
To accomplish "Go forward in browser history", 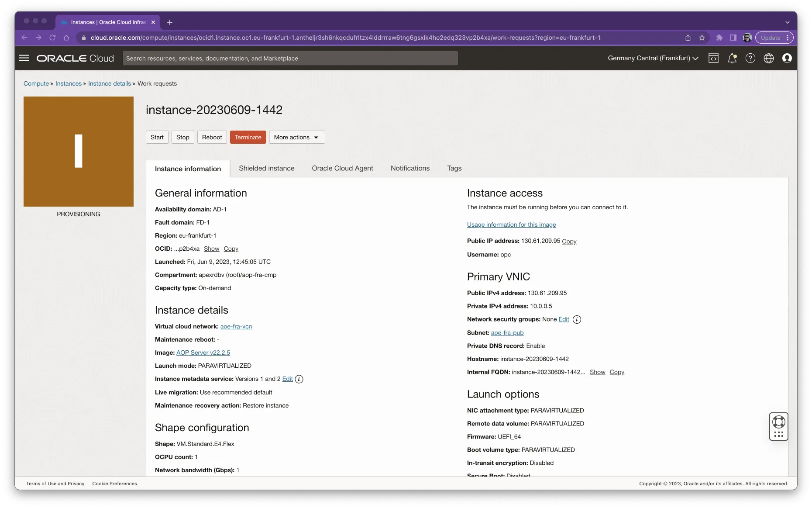I will coord(38,38).
